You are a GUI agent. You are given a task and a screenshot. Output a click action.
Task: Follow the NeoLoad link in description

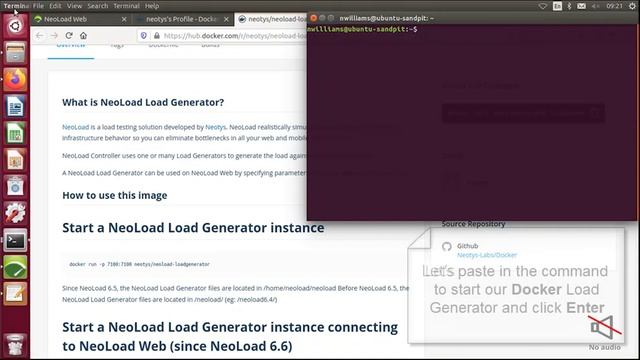[76, 127]
